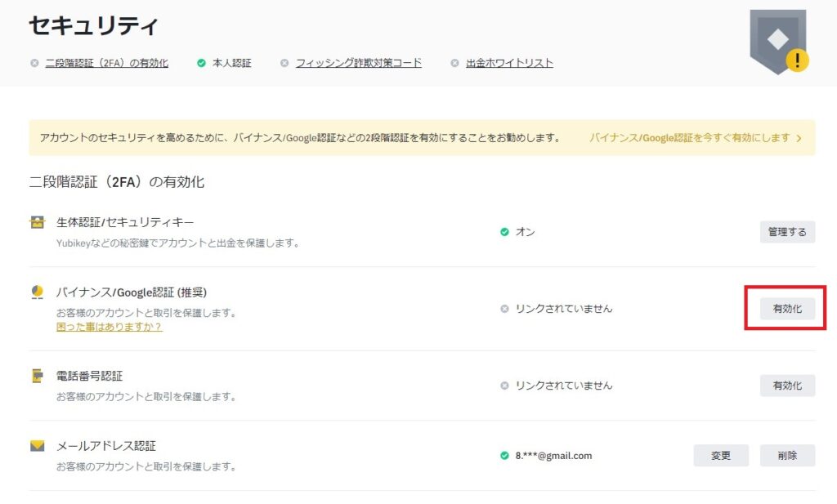Click 有効化 button for 電話番号認証
Viewport: 837px width, 504px height.
pyautogui.click(x=787, y=386)
